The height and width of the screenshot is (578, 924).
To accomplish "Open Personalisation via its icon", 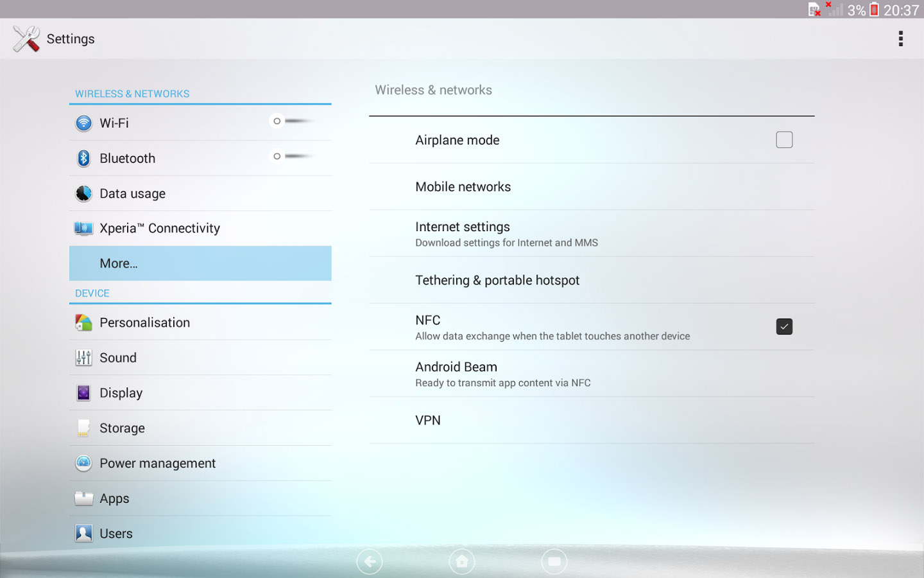I will pyautogui.click(x=83, y=322).
